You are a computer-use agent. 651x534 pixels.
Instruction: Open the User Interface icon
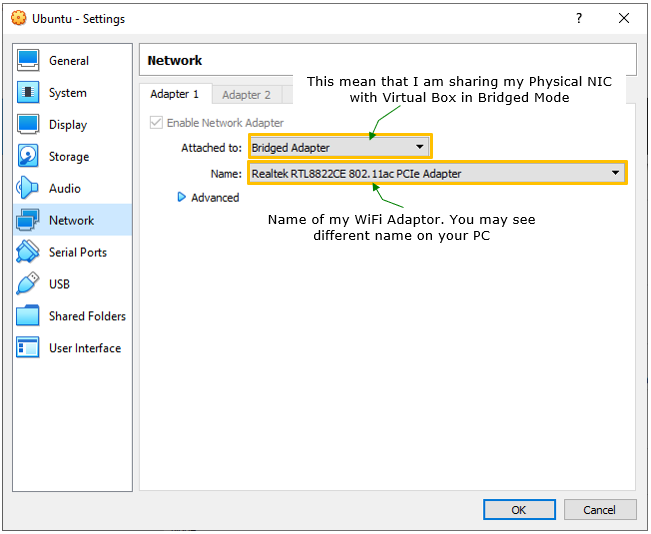28,347
